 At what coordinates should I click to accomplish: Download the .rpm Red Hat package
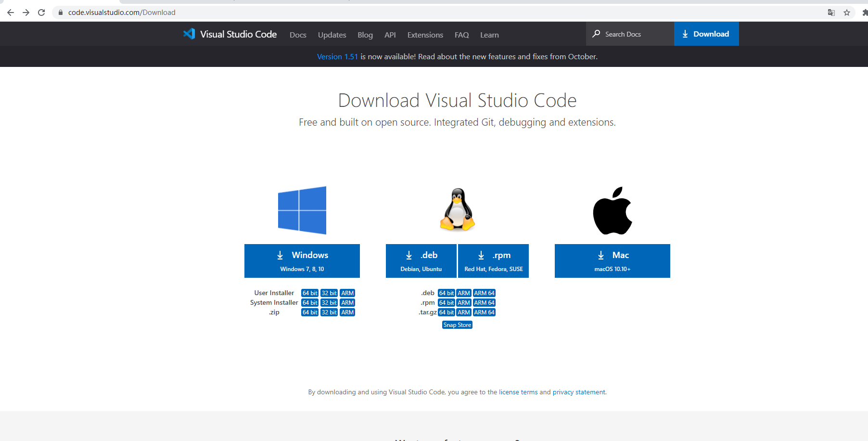tap(494, 261)
